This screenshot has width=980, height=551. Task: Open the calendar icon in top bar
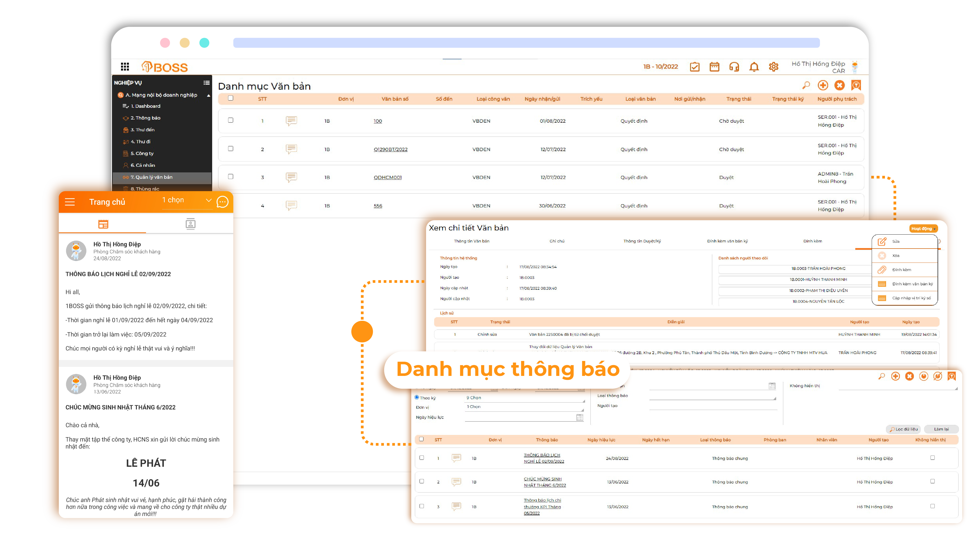pos(714,67)
